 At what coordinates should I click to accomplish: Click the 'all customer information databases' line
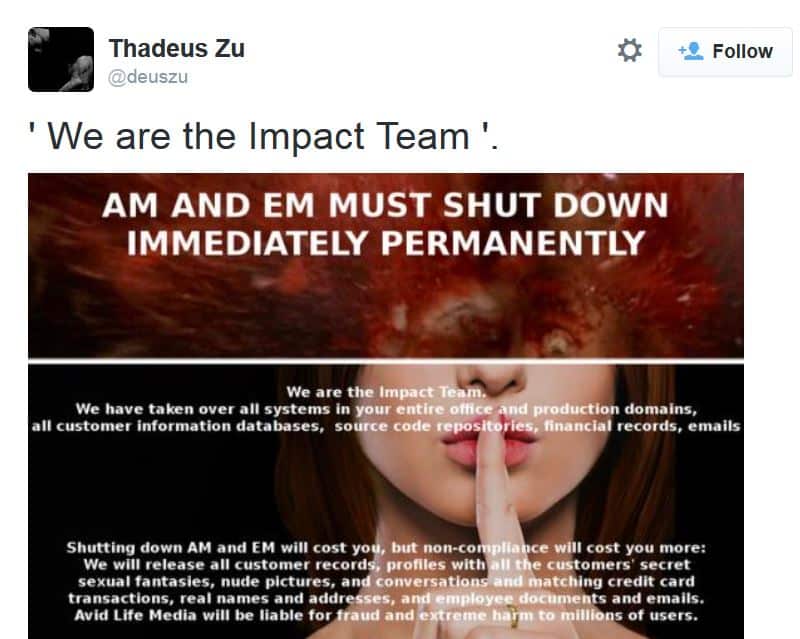click(x=386, y=426)
